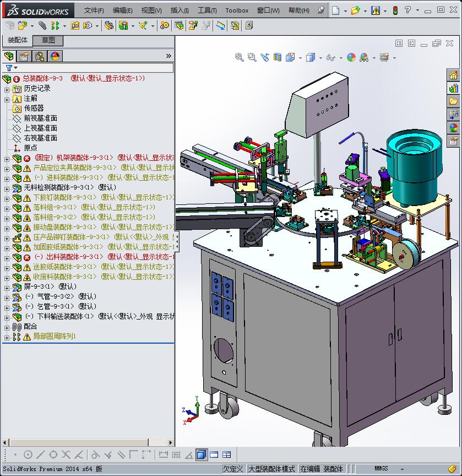This screenshot has width=462, height=476.
Task: Switch to the PropertyManager tab icon
Action: pos(24,56)
